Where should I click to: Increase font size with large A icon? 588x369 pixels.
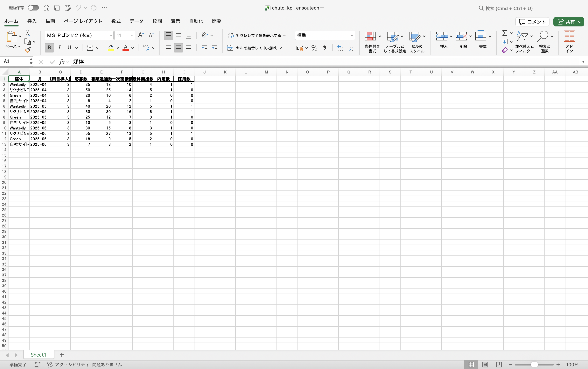coord(141,35)
